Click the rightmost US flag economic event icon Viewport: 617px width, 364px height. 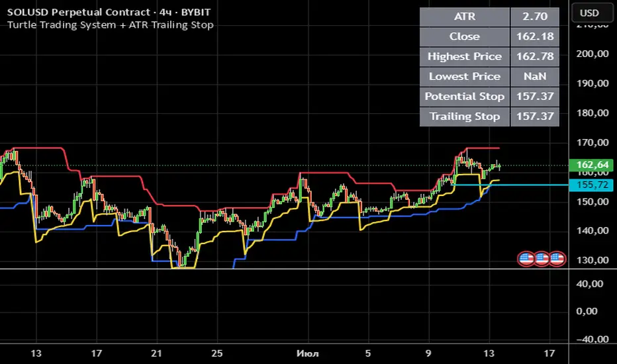point(557,259)
